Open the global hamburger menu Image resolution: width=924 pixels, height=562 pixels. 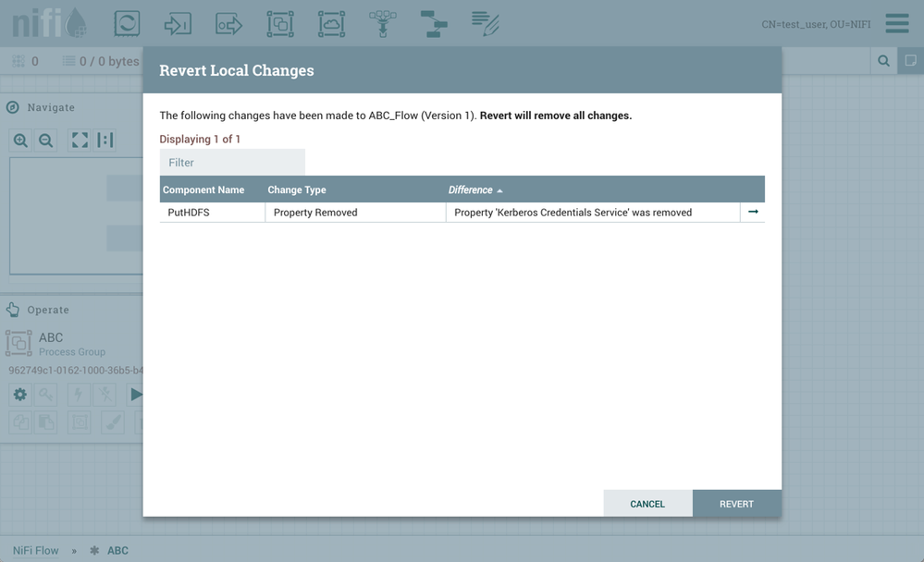896,23
